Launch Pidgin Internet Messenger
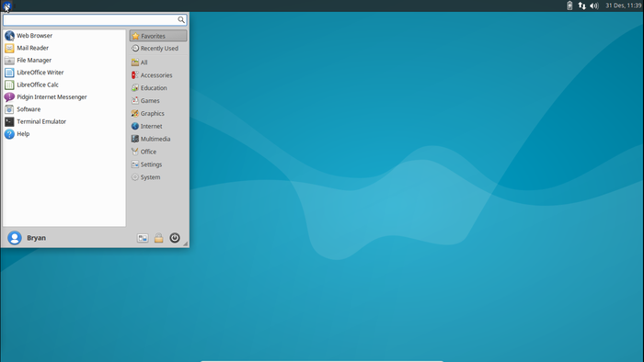 [x=64, y=97]
